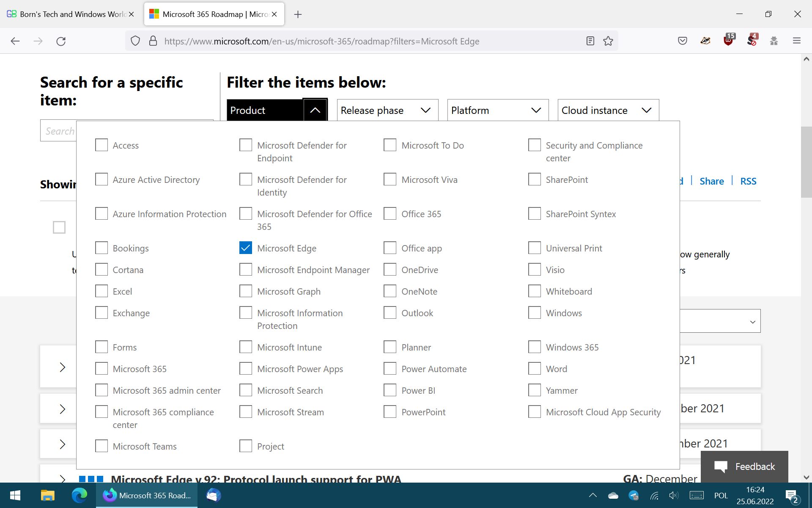The image size is (812, 508).
Task: Expand the second roadmap item row
Action: point(62,409)
